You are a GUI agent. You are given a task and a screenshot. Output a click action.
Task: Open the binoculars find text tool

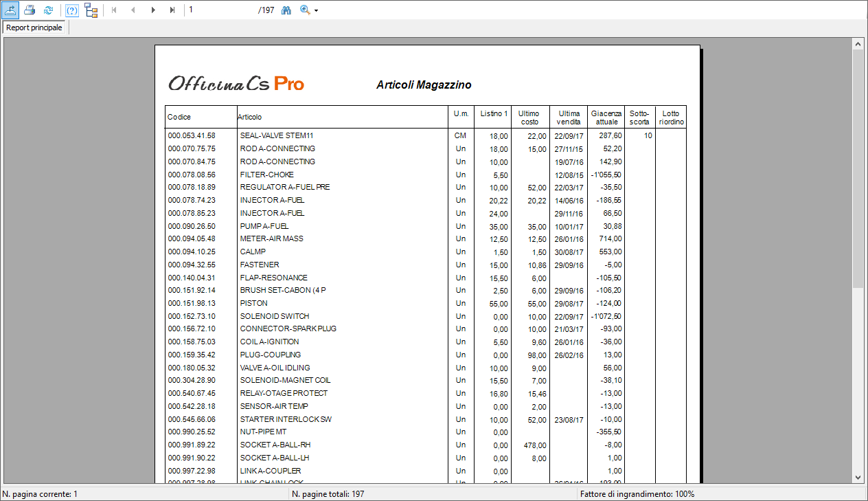point(286,10)
